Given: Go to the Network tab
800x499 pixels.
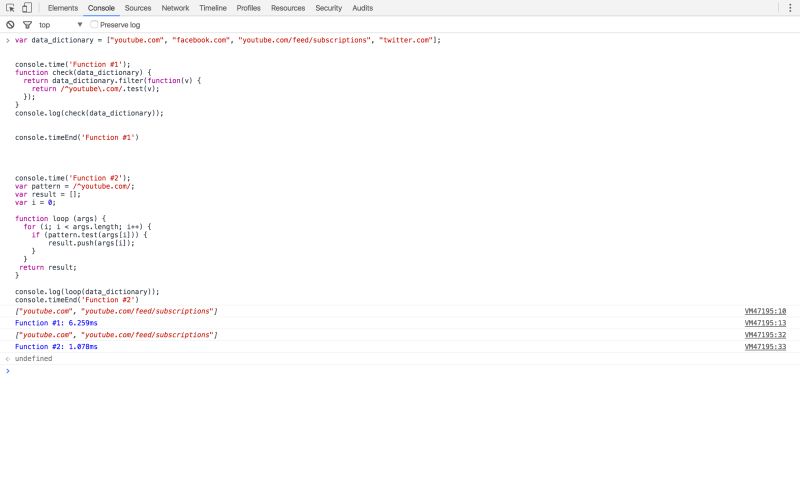Looking at the screenshot, I should [x=175, y=8].
